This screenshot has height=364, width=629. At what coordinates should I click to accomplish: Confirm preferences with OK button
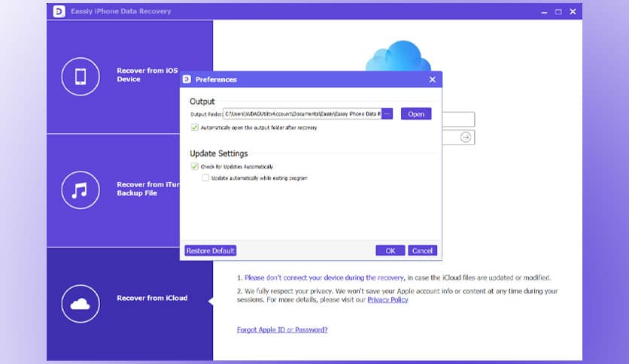point(390,250)
